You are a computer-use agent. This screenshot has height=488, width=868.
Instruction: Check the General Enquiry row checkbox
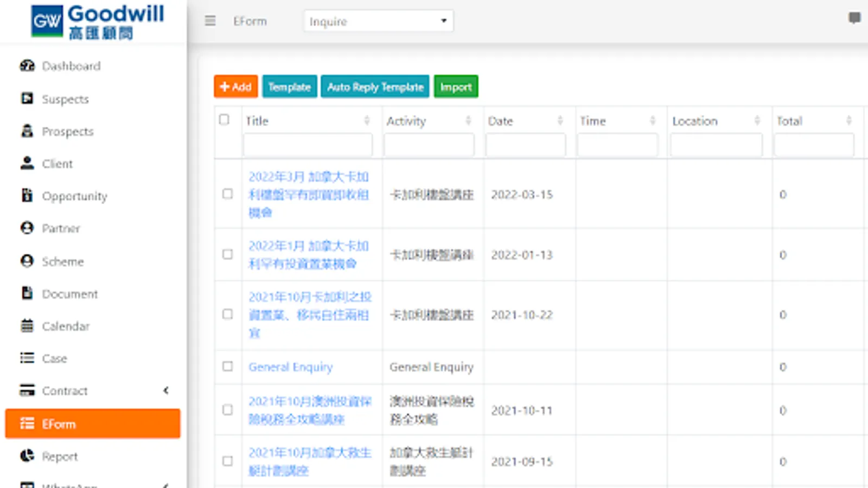click(x=228, y=367)
